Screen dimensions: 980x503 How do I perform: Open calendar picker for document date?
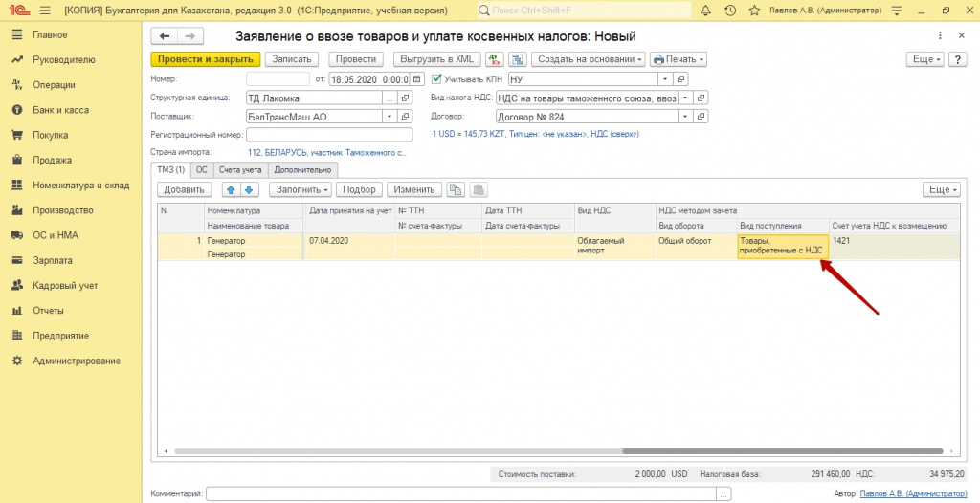tap(418, 79)
